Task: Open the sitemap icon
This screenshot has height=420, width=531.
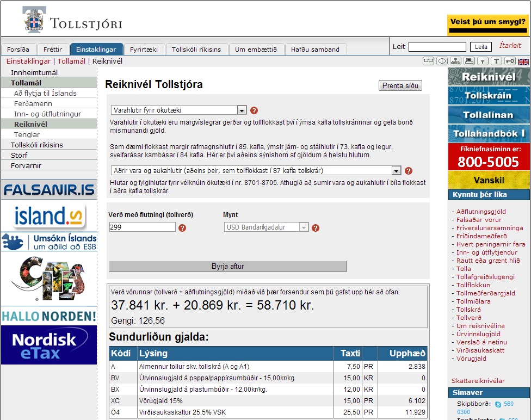Action: 456,61
